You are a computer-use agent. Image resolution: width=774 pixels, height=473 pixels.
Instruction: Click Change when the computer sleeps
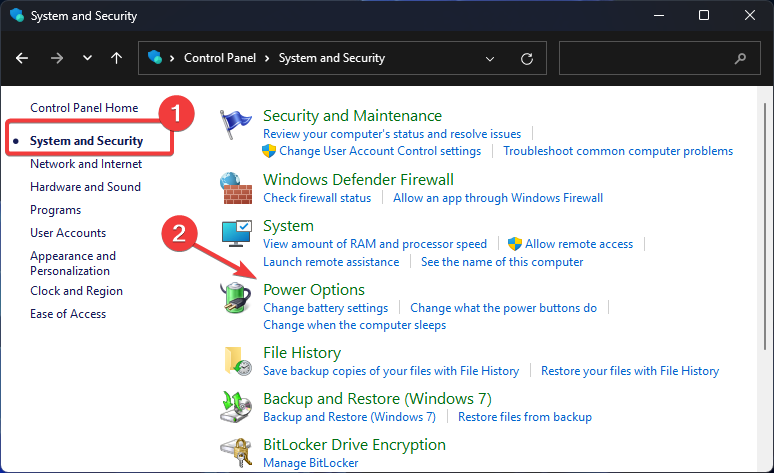[x=354, y=325]
